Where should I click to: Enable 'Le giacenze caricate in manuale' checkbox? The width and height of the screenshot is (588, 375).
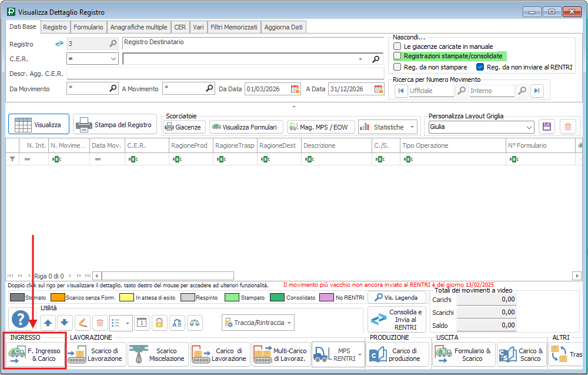[x=397, y=47]
